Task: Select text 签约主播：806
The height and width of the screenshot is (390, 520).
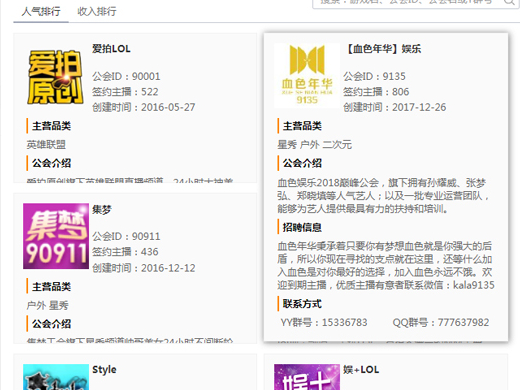Action: coord(376,92)
